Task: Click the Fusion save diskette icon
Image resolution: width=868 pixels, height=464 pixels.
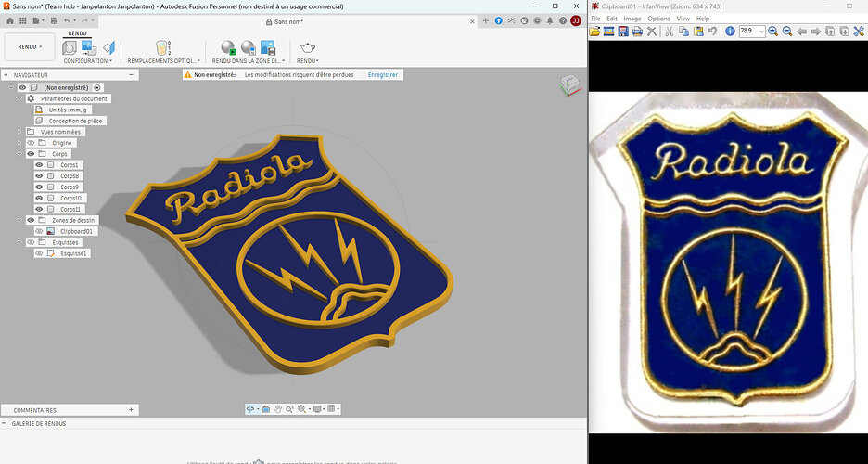Action: pyautogui.click(x=54, y=20)
